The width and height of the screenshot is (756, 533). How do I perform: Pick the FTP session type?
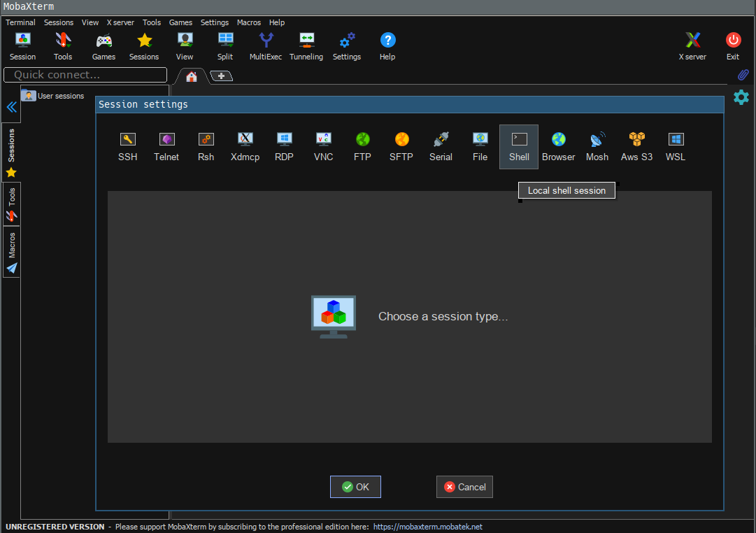[x=362, y=147]
